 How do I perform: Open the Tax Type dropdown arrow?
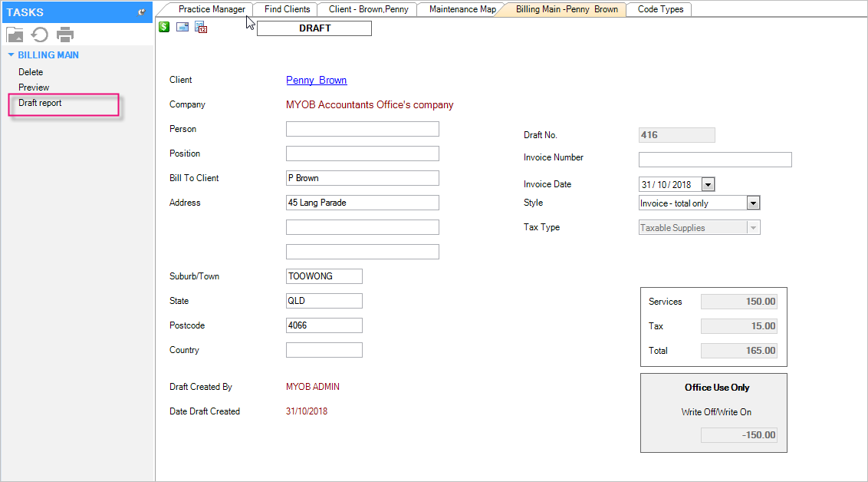[753, 228]
